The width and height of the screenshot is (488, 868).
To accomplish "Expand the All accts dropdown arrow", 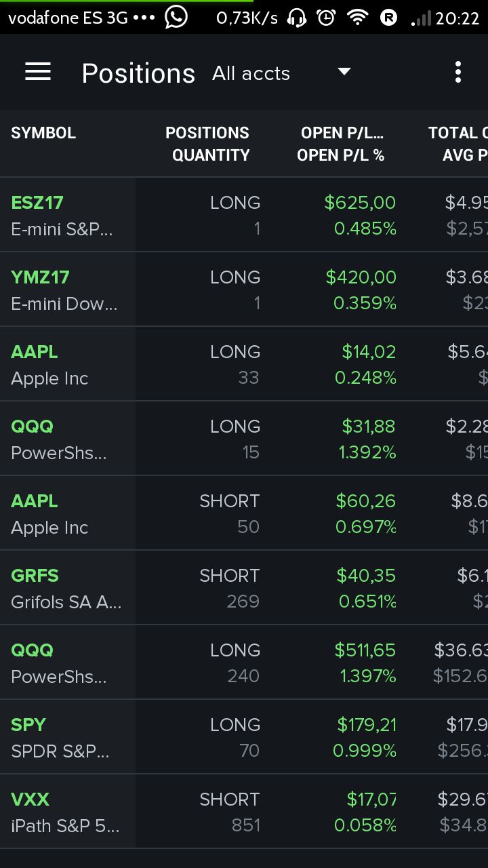I will point(344,72).
